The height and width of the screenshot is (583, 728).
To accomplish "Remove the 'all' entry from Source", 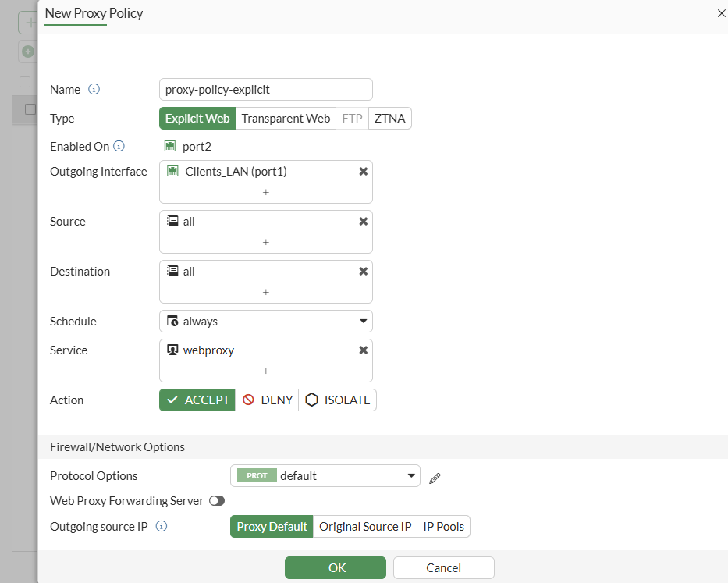I will (363, 222).
